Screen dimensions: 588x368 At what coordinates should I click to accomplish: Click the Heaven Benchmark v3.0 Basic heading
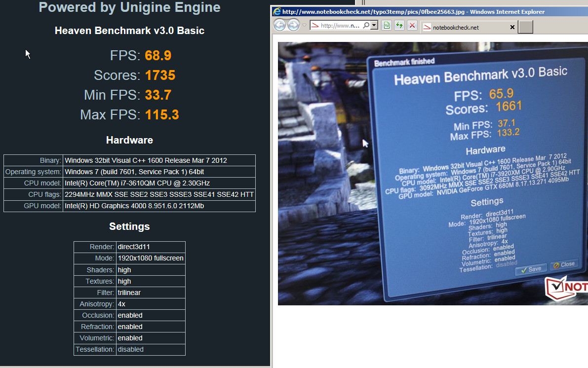pyautogui.click(x=129, y=31)
